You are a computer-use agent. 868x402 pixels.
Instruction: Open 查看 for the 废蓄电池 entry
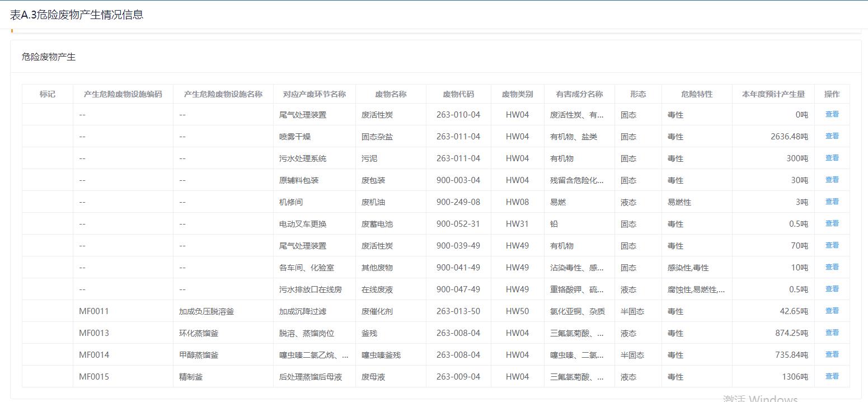click(832, 223)
